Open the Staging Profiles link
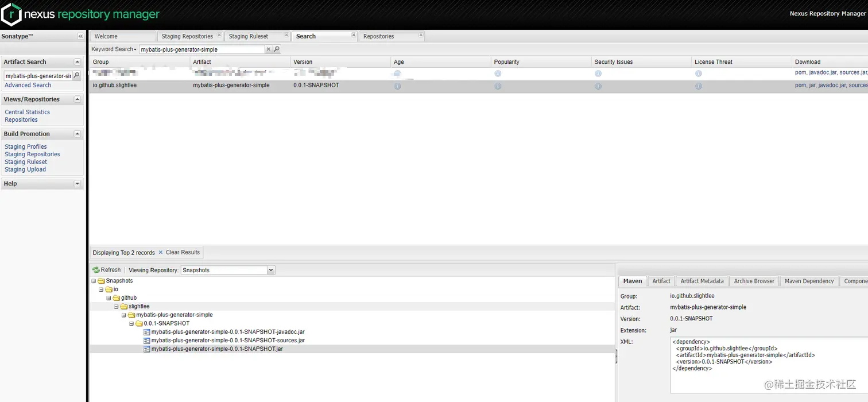 pos(26,147)
